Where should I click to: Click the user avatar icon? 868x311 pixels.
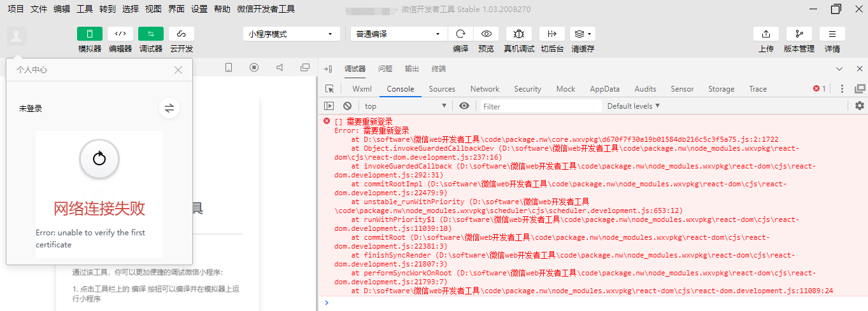[17, 36]
